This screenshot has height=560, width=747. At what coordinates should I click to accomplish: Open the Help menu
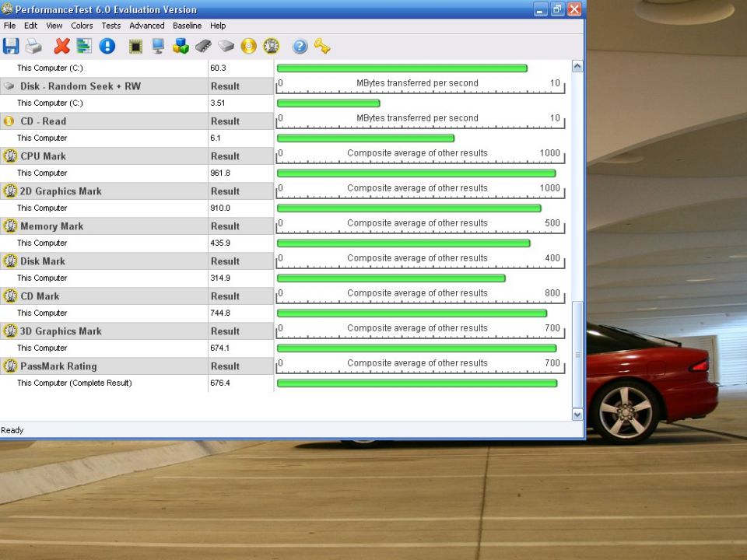[x=218, y=26]
